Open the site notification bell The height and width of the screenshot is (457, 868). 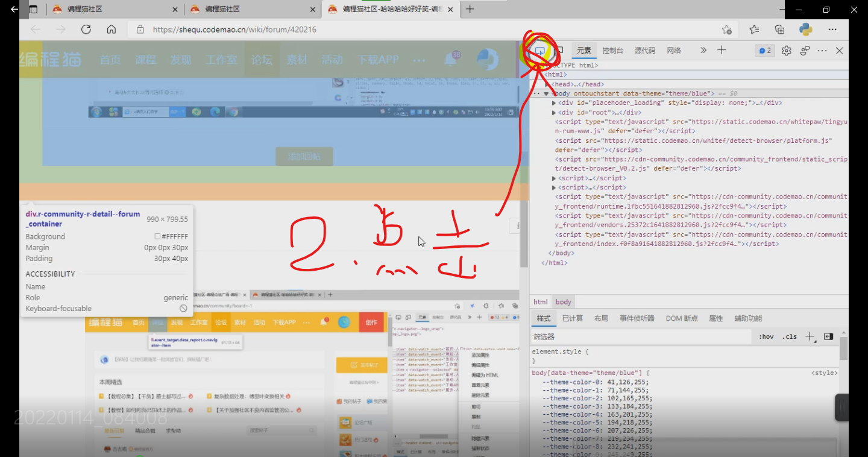coord(451,59)
